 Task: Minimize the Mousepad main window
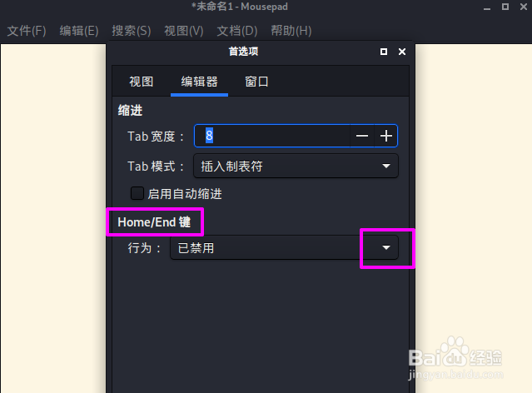click(x=487, y=7)
